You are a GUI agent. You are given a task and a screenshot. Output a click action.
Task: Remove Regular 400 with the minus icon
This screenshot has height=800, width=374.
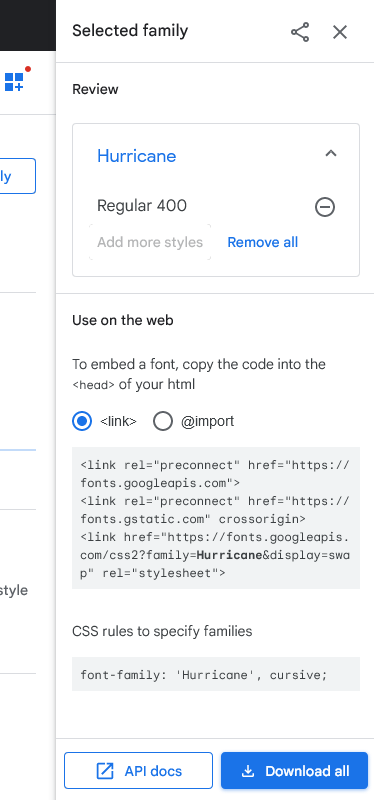[325, 207]
